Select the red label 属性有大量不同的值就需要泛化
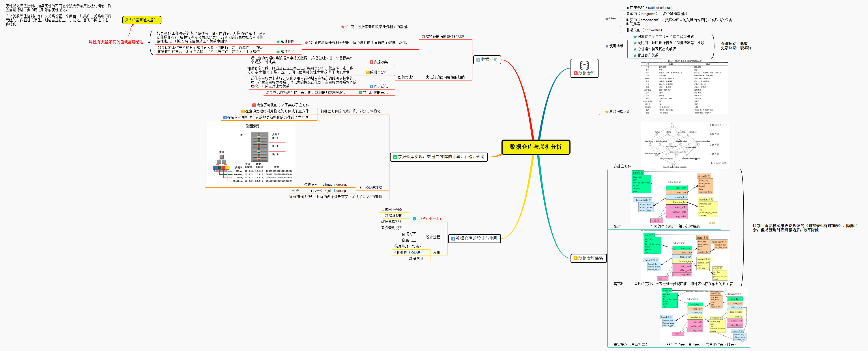Viewport: 868px width, 351px height. point(116,42)
